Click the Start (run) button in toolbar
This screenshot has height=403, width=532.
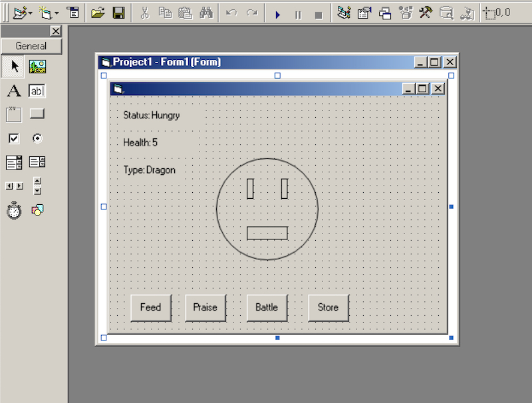pyautogui.click(x=278, y=14)
